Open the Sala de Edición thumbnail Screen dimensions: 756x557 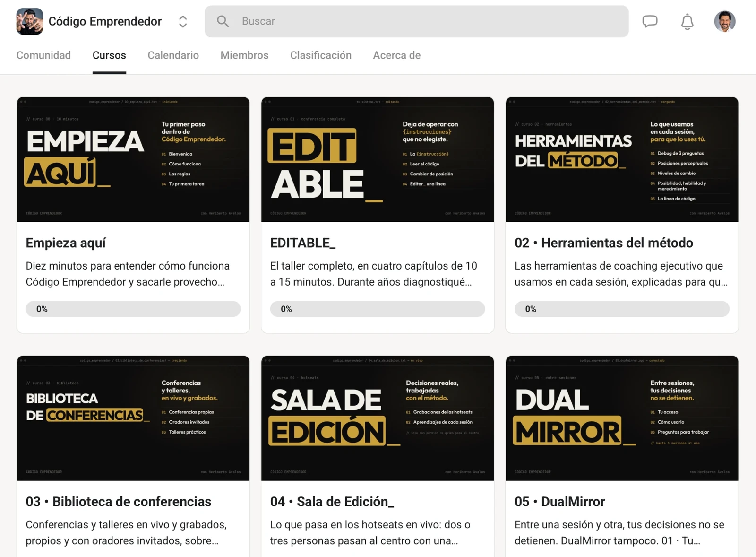click(378, 418)
